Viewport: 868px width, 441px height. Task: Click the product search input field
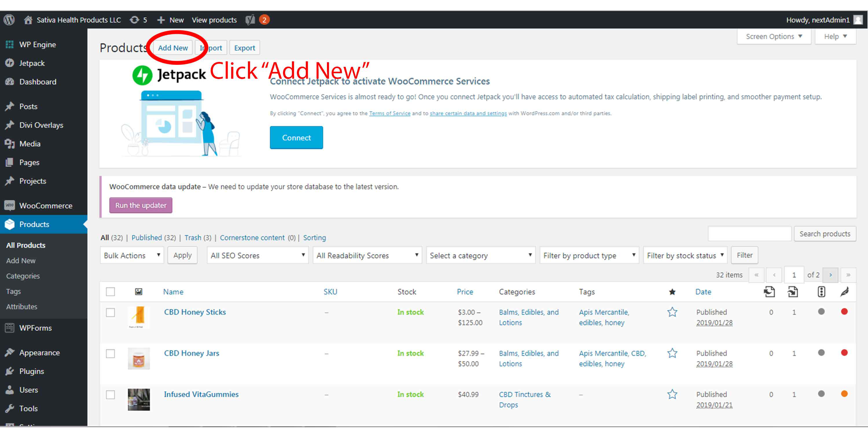[750, 234]
